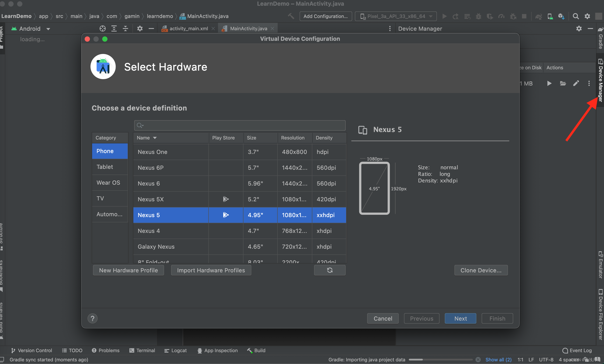Viewport: 604px width, 364px height.
Task: Open device folder icon in Device Manager
Action: tap(563, 83)
